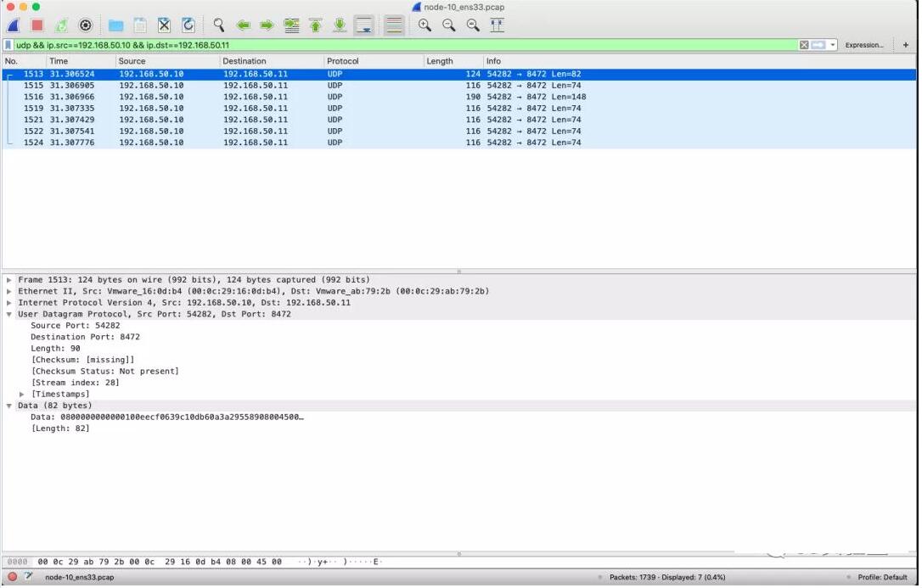This screenshot has width=922, height=588.
Task: Go forward to next packet (right arrow)
Action: pos(267,25)
